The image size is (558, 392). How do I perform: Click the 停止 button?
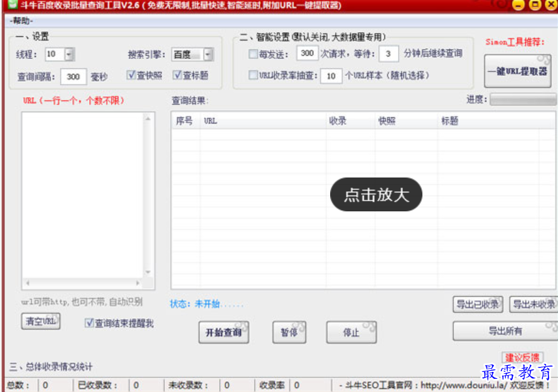[351, 332]
